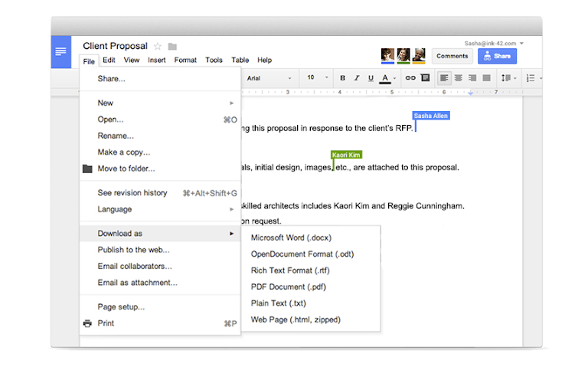Image resolution: width=588 pixels, height=367 pixels.
Task: Select See revision history
Action: [160, 193]
